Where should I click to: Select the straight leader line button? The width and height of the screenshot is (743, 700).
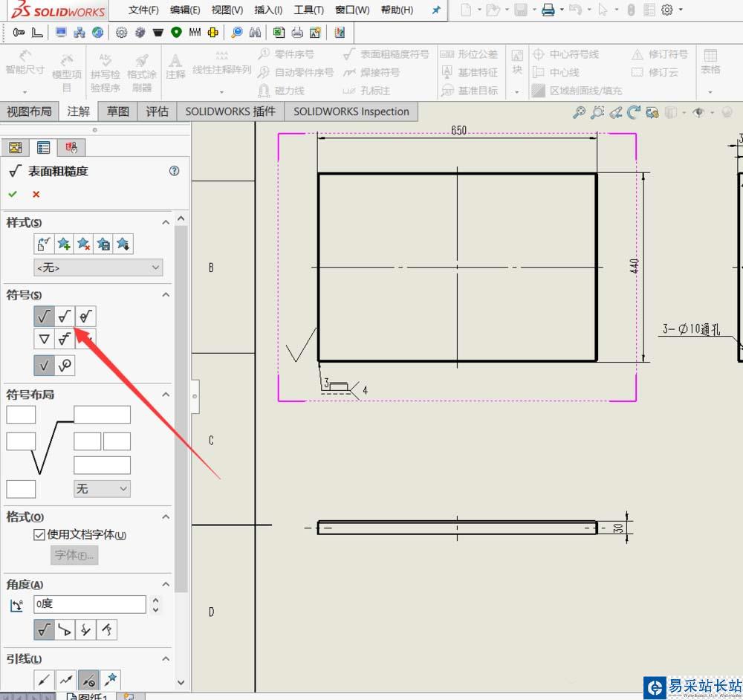44,680
